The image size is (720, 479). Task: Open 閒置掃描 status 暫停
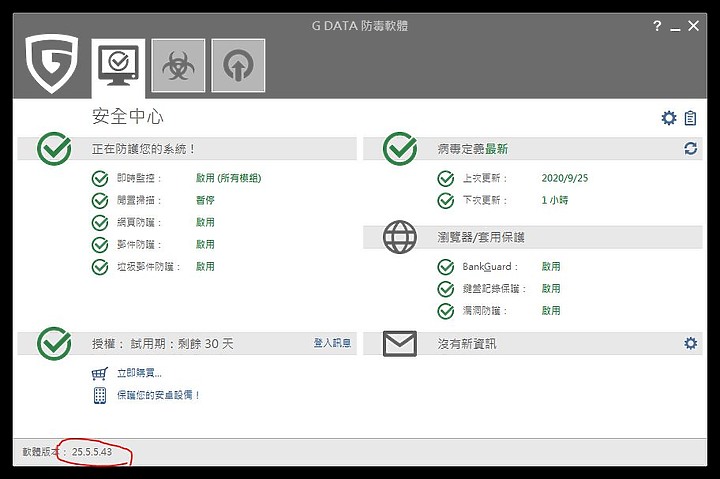click(x=205, y=200)
